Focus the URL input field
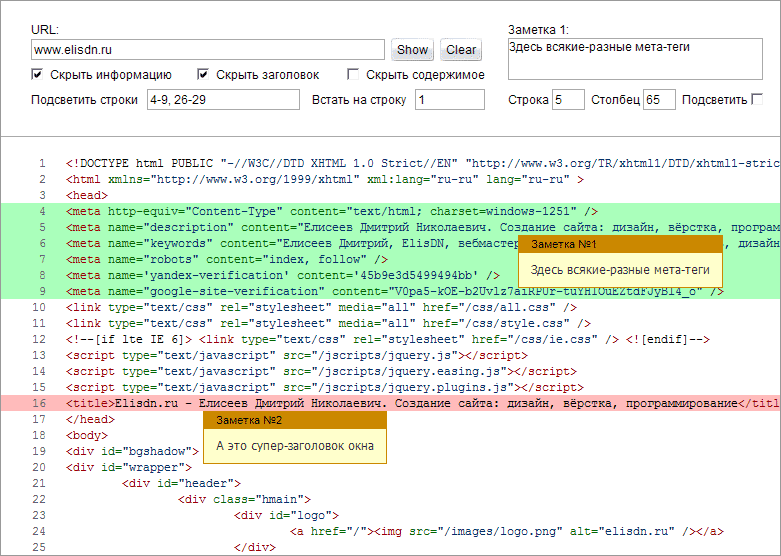The image size is (781, 556). click(x=208, y=50)
